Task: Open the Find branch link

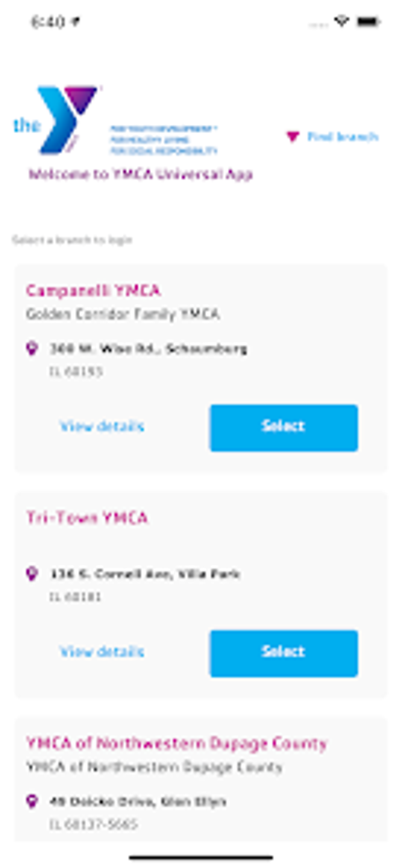Action: 342,137
